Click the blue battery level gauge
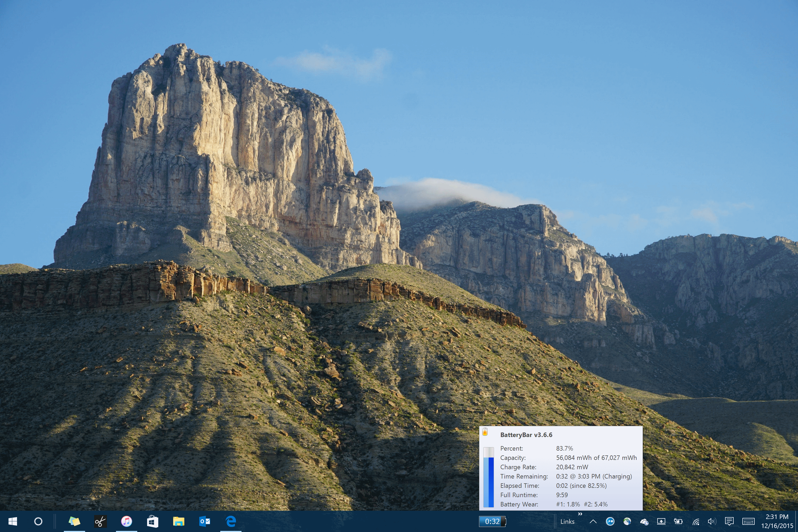The image size is (798, 532). (x=489, y=477)
